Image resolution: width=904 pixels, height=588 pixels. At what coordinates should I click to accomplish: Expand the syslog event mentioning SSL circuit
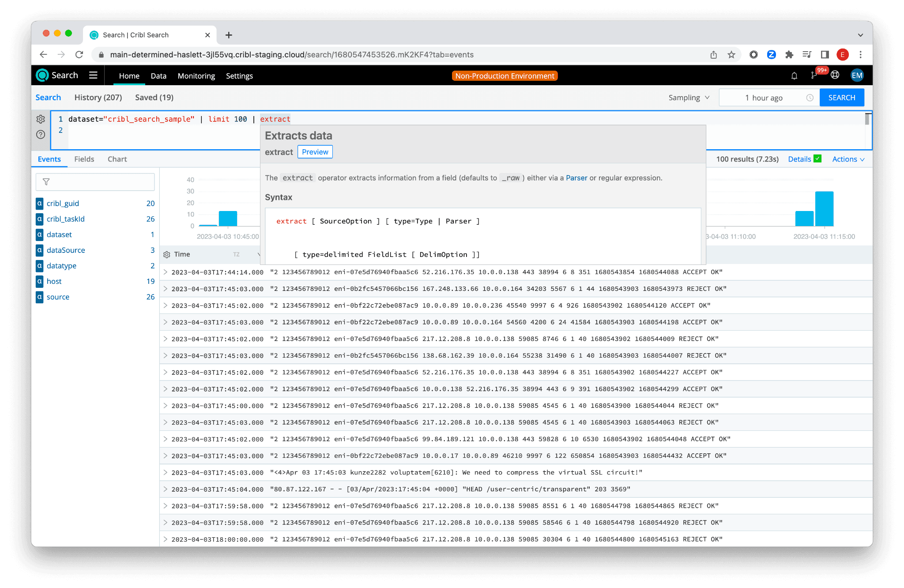166,472
